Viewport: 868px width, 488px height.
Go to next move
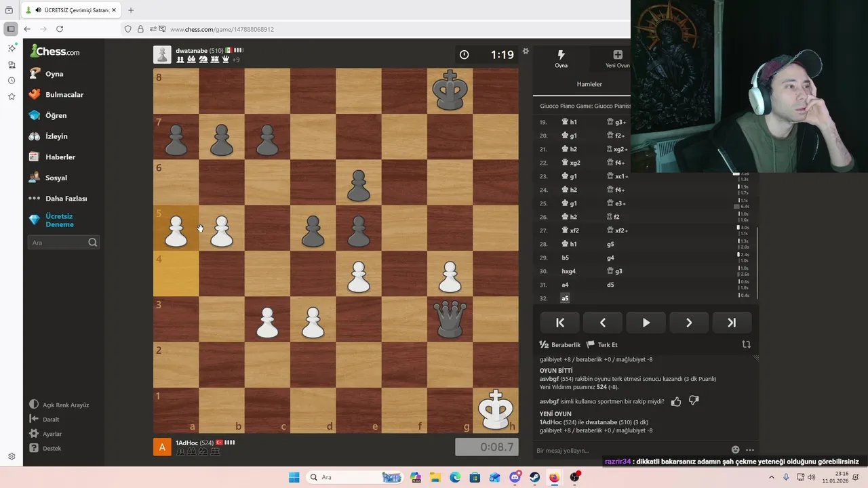[689, 323]
